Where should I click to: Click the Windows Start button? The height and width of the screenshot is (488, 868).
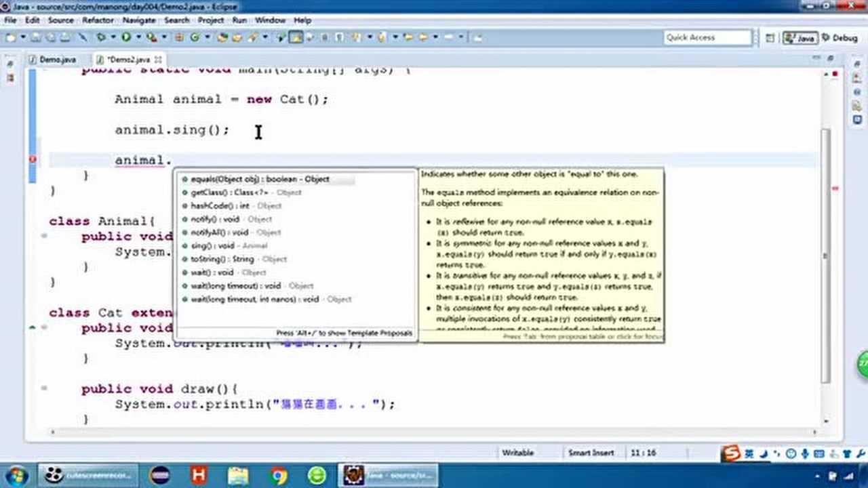[x=16, y=475]
